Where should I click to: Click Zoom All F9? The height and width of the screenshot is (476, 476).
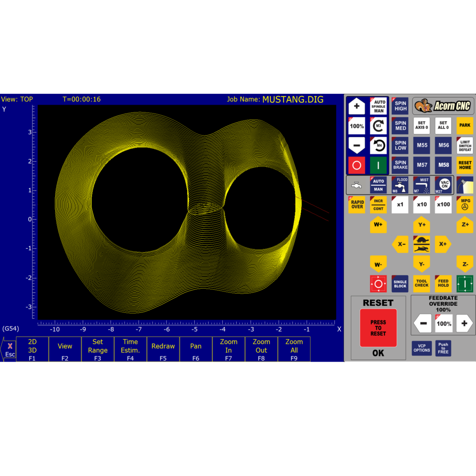(294, 349)
